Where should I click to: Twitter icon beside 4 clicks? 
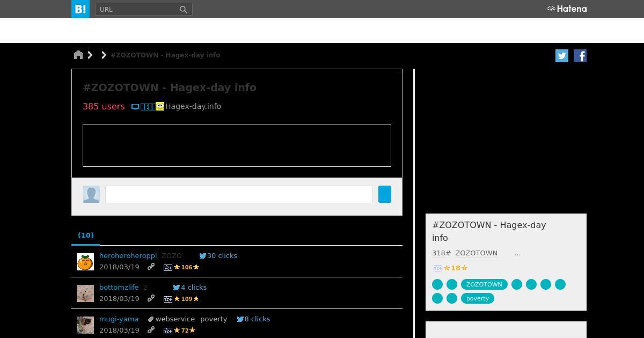tap(176, 288)
